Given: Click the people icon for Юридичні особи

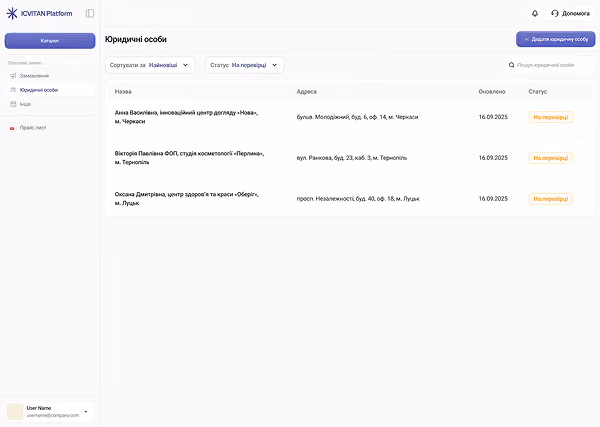Looking at the screenshot, I should 13,90.
